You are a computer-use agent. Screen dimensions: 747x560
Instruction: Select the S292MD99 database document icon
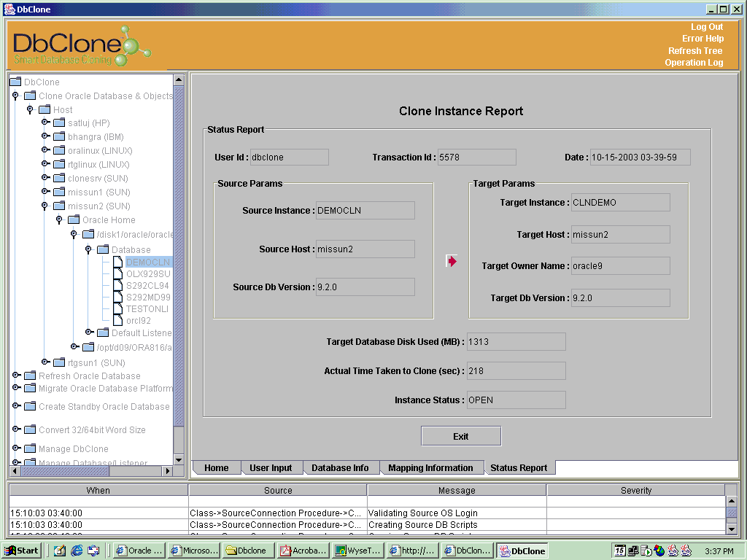coord(117,297)
